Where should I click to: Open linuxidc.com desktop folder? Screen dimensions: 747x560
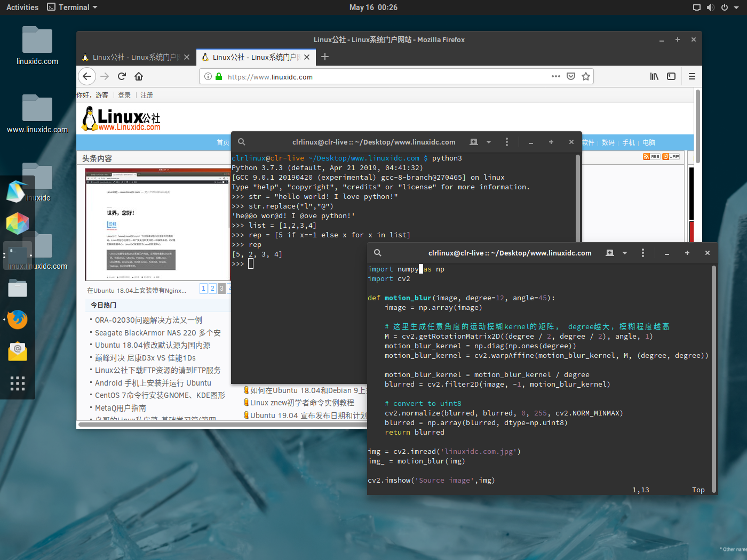[x=37, y=45]
